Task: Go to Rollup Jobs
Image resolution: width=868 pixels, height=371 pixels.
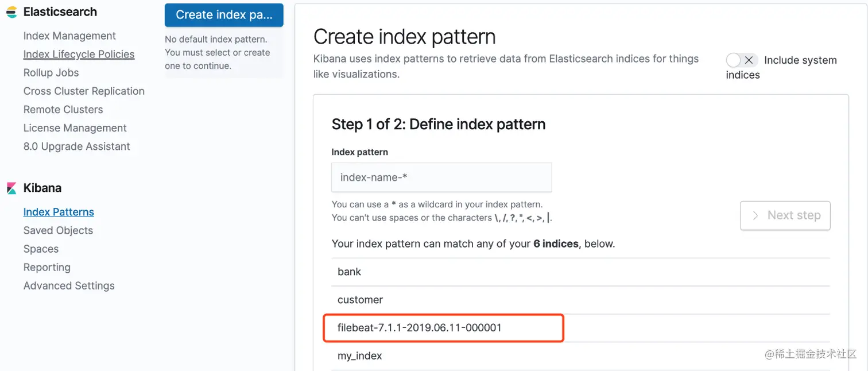Action: coord(51,73)
